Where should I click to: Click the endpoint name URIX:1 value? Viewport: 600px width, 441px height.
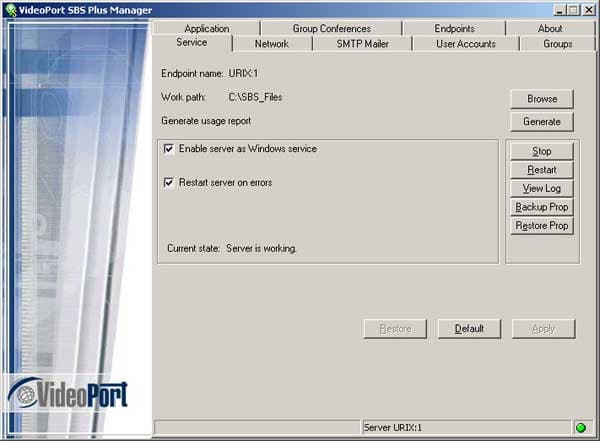click(x=243, y=74)
